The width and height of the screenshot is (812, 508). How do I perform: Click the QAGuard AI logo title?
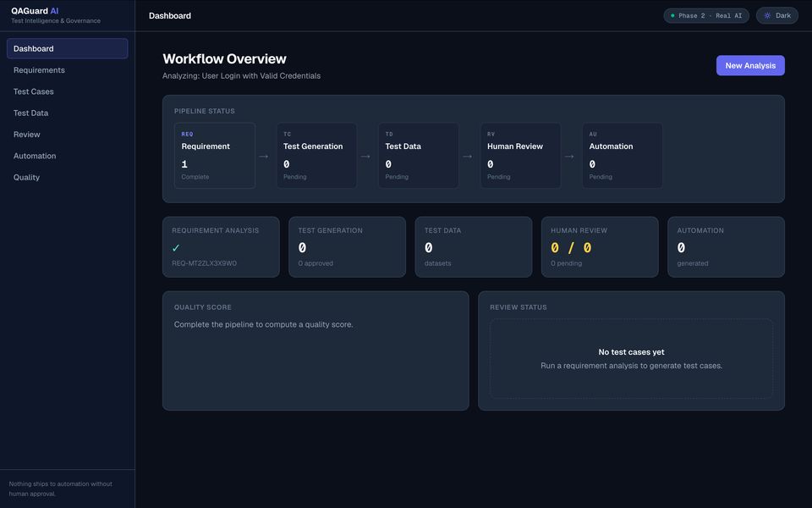[x=35, y=11]
